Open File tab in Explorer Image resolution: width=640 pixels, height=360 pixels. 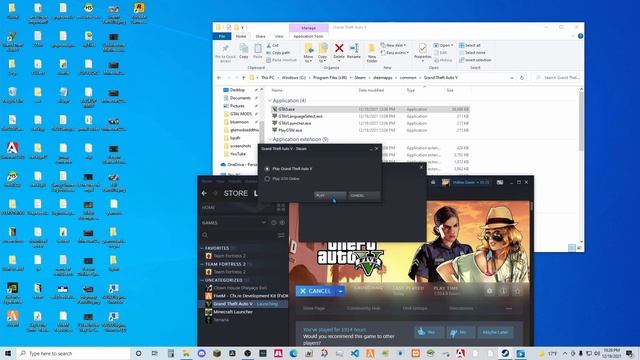coord(222,36)
